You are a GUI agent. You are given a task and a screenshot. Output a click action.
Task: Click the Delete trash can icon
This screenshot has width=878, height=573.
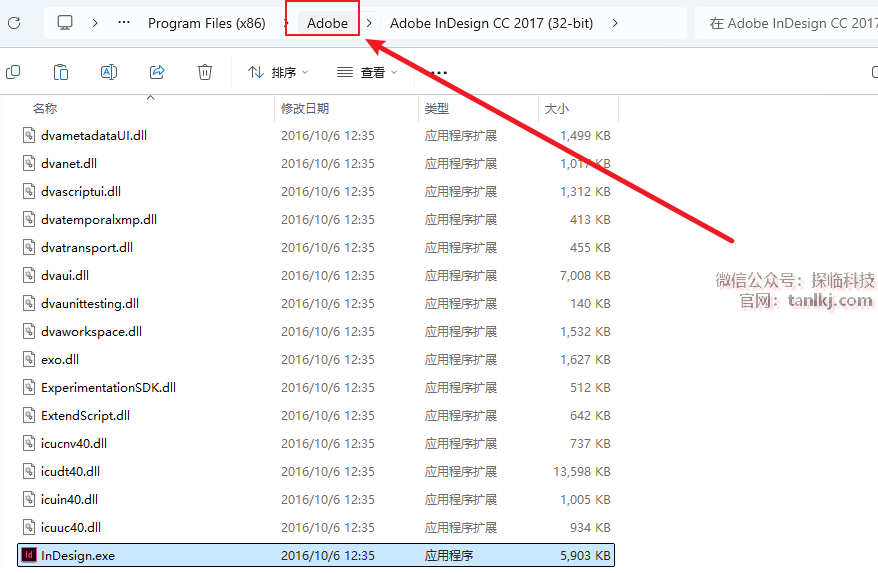click(x=205, y=72)
